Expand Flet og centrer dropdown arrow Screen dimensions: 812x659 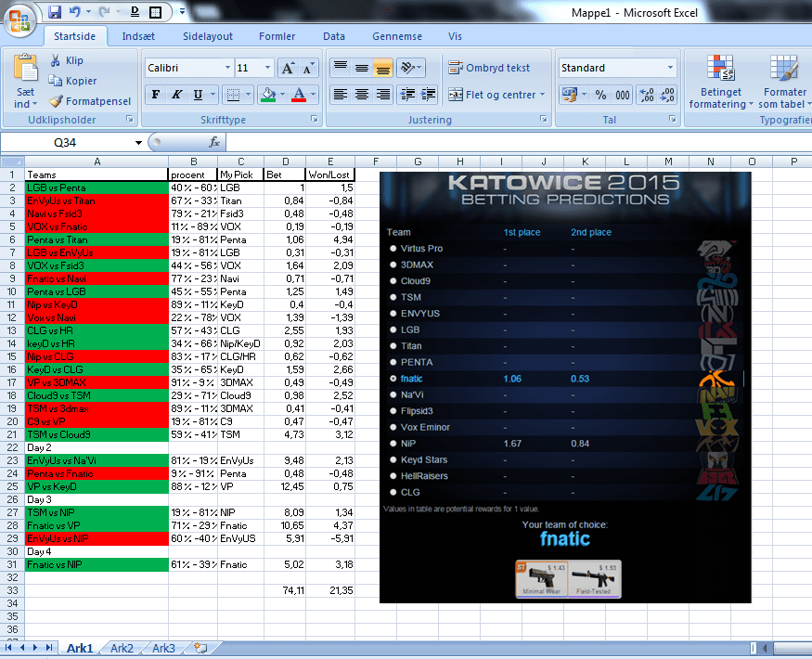pyautogui.click(x=542, y=95)
